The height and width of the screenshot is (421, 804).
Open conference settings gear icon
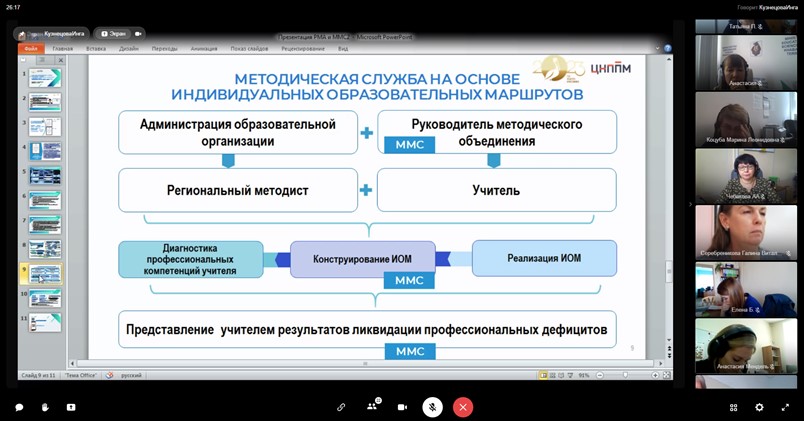click(x=759, y=407)
